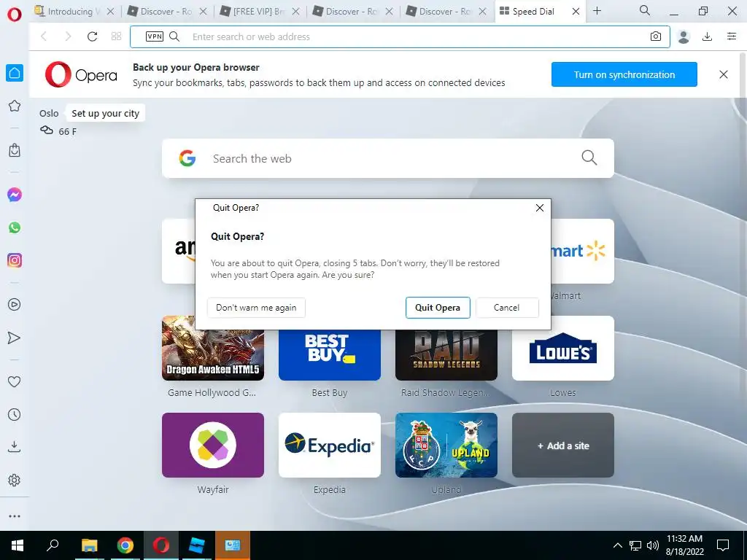Open the Best Buy speed dial tile
This screenshot has height=560, width=747.
[x=330, y=355]
